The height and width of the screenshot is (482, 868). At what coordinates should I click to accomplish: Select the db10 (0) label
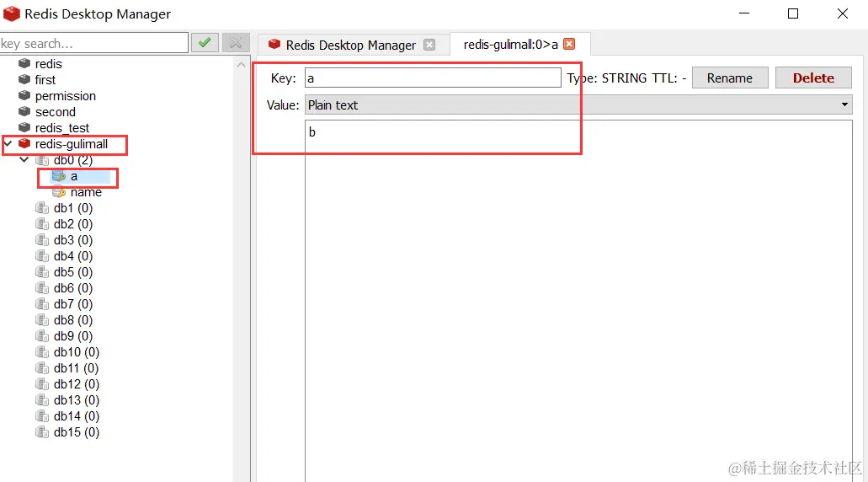77,352
